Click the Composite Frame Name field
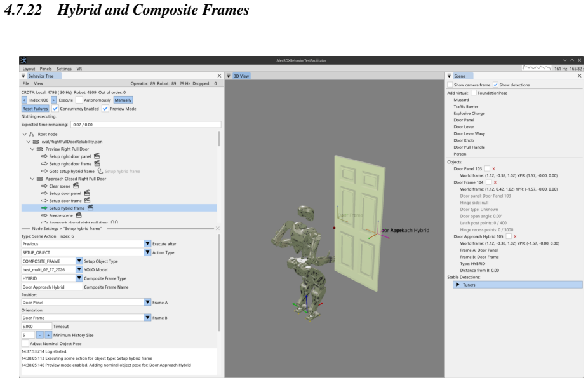 click(x=52, y=287)
